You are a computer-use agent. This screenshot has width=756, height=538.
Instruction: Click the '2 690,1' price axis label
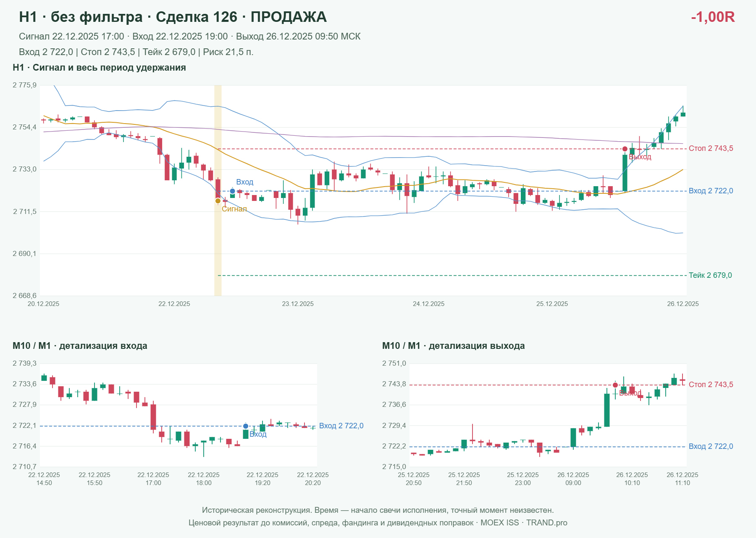(x=24, y=254)
